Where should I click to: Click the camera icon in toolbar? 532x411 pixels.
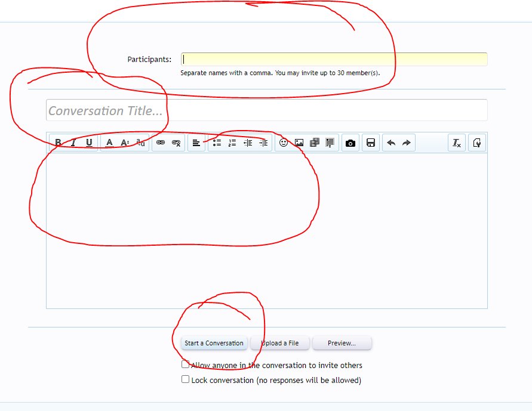[x=350, y=143]
